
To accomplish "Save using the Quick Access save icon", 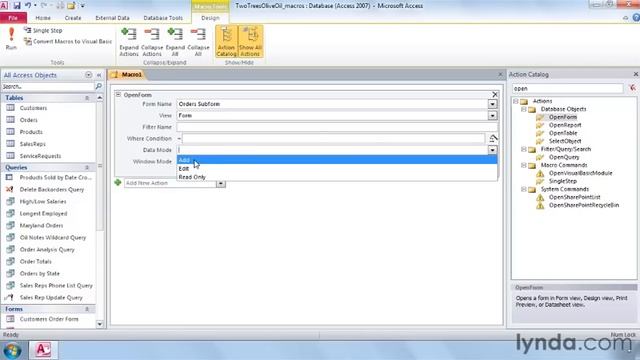I will pos(17,6).
